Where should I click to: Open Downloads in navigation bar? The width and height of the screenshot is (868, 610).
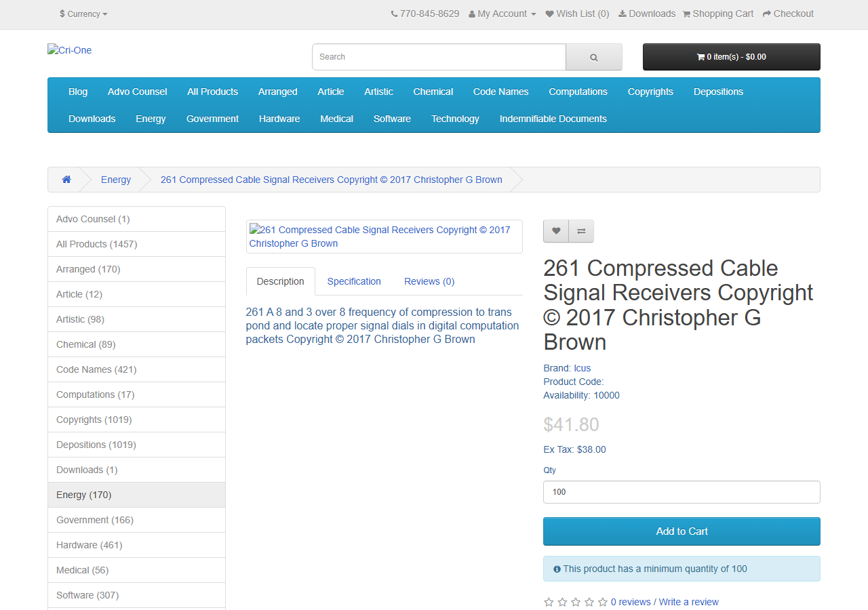click(x=92, y=119)
